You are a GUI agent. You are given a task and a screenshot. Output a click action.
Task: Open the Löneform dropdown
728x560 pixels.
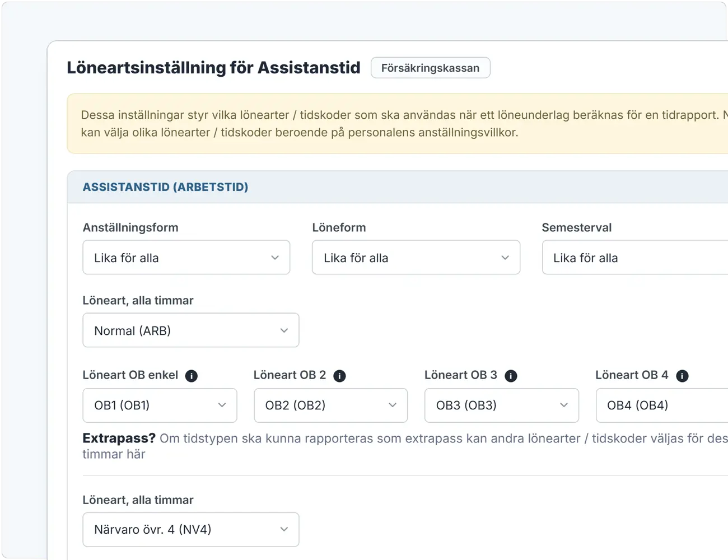pyautogui.click(x=416, y=258)
